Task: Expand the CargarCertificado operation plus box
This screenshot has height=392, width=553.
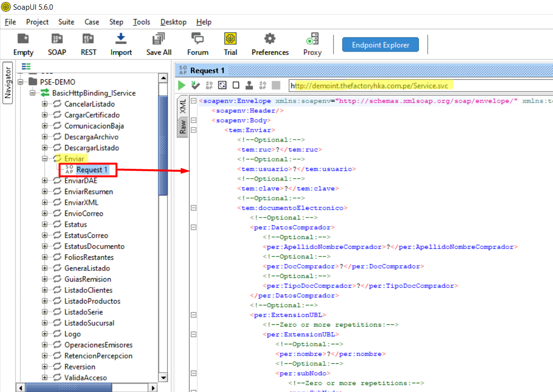Action: (44, 115)
